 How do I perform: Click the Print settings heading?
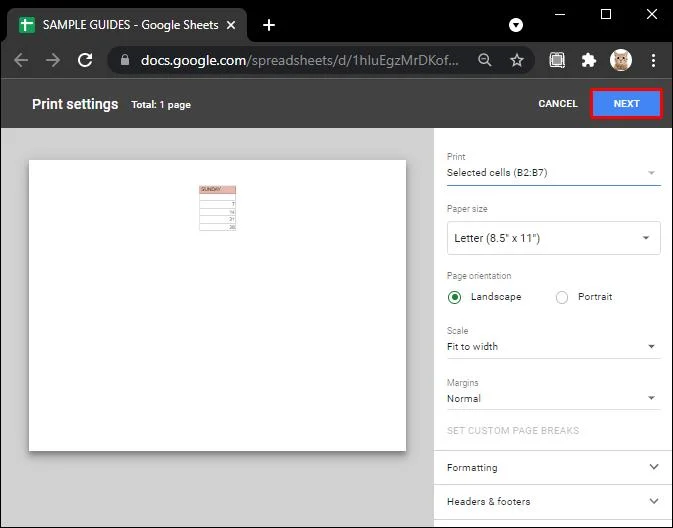pyautogui.click(x=75, y=104)
